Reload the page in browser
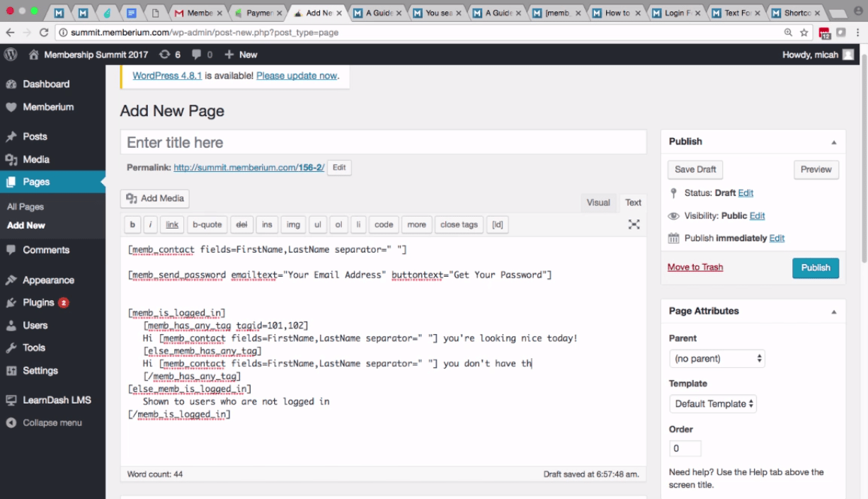Viewport: 868px width, 499px height. click(44, 33)
